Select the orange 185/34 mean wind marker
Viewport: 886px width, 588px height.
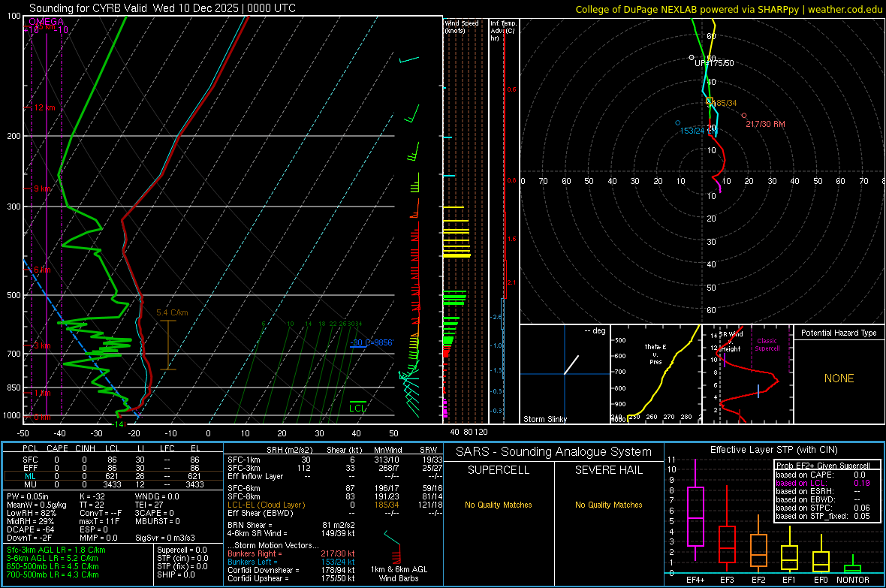(x=709, y=101)
